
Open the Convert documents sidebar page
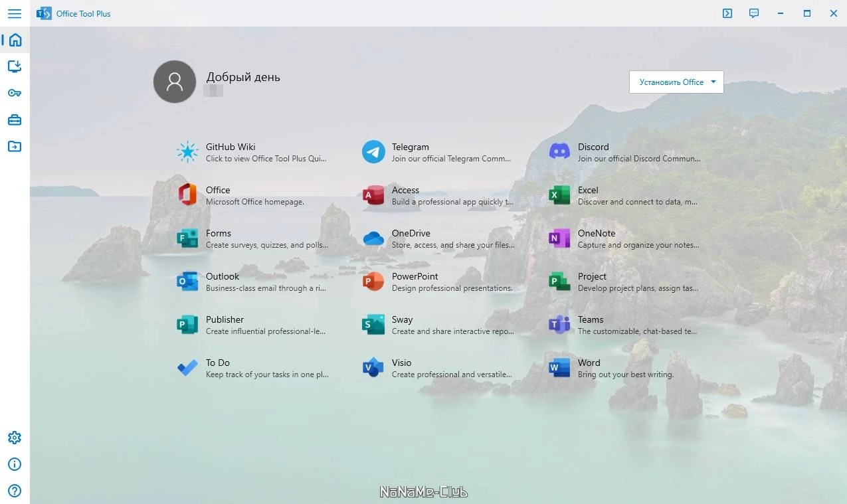[x=15, y=146]
